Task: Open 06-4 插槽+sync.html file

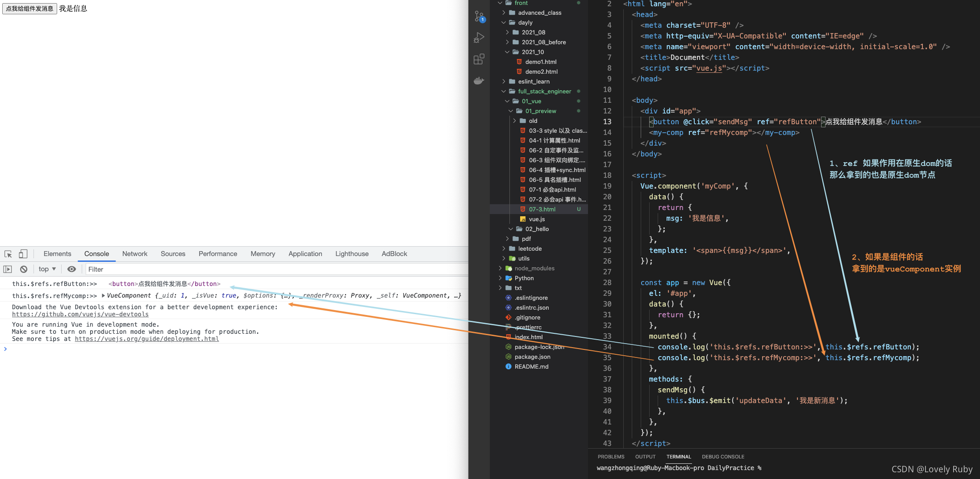Action: click(556, 170)
